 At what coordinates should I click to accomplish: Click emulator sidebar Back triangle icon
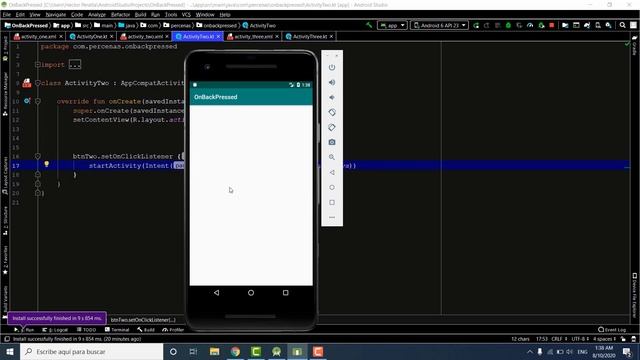tap(332, 172)
